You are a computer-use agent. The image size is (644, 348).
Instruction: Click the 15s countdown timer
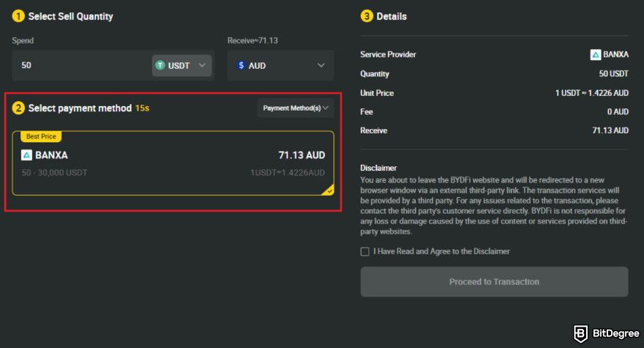coord(142,108)
